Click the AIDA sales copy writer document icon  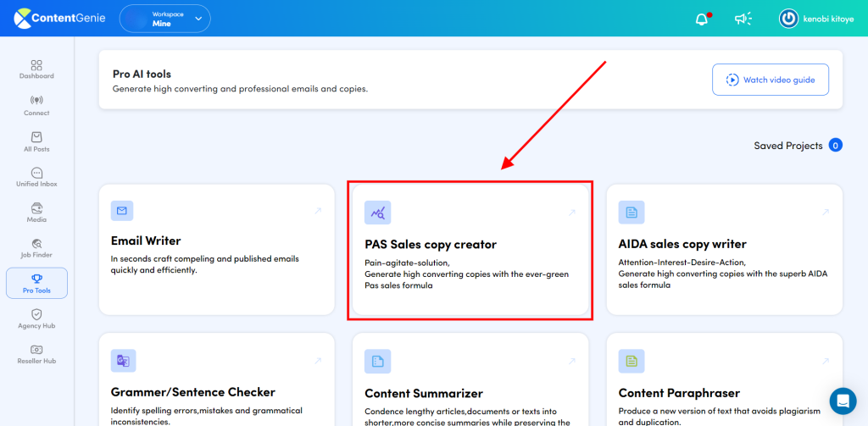coord(631,213)
